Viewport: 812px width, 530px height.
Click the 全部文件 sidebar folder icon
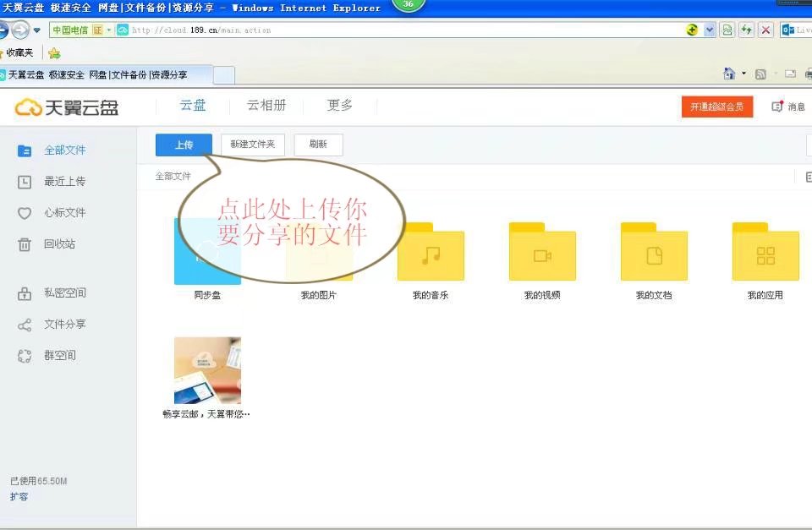(x=25, y=150)
